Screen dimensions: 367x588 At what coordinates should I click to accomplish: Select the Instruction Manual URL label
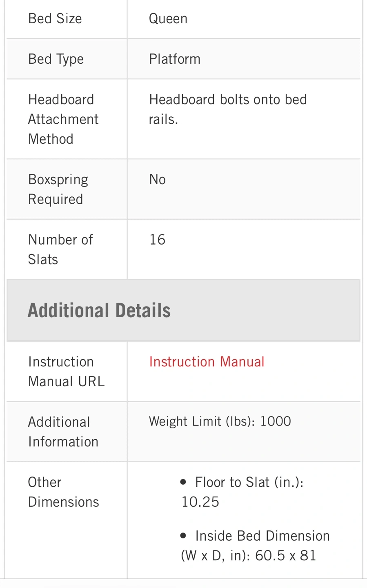[66, 372]
